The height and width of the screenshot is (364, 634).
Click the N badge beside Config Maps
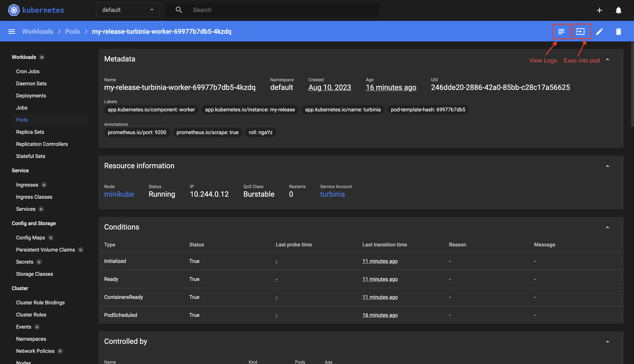51,238
